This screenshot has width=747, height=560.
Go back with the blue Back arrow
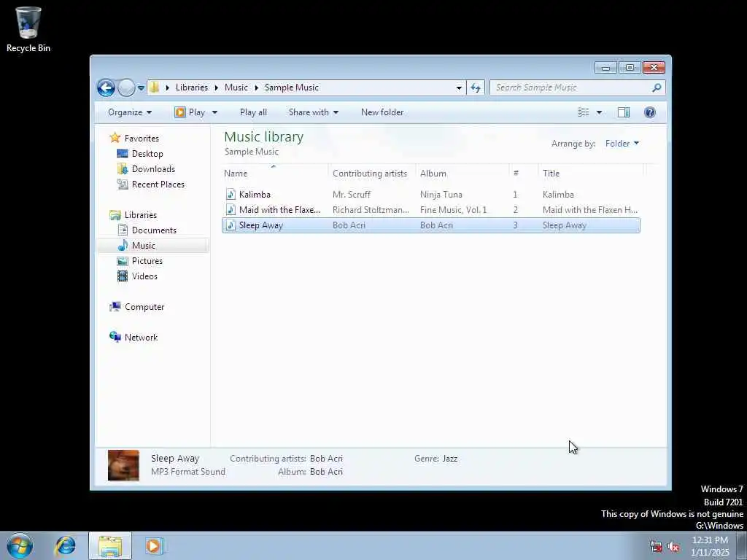point(106,87)
